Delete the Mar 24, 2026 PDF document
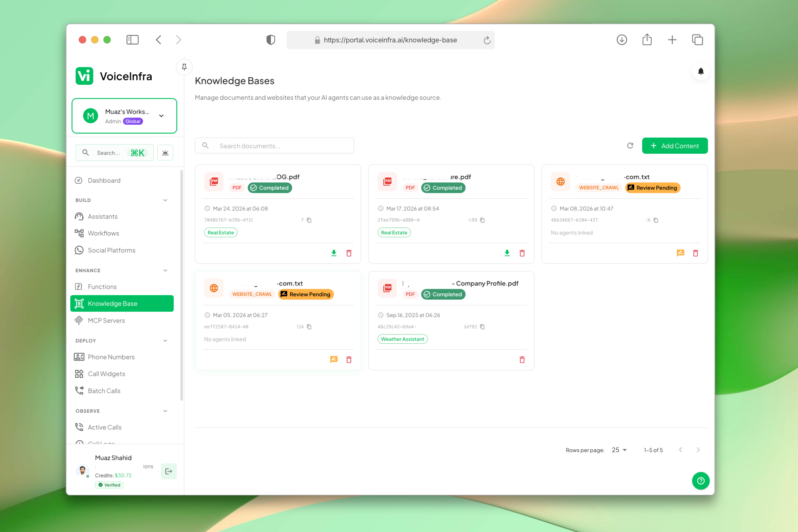 (349, 253)
